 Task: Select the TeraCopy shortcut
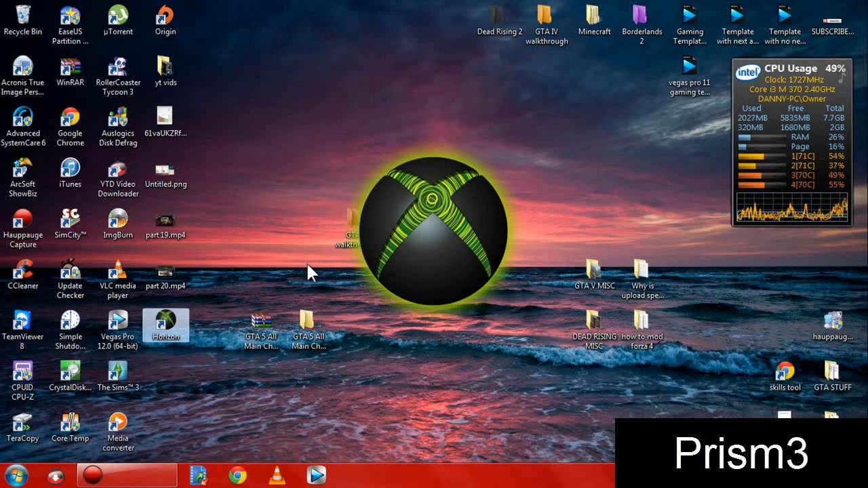(x=22, y=427)
